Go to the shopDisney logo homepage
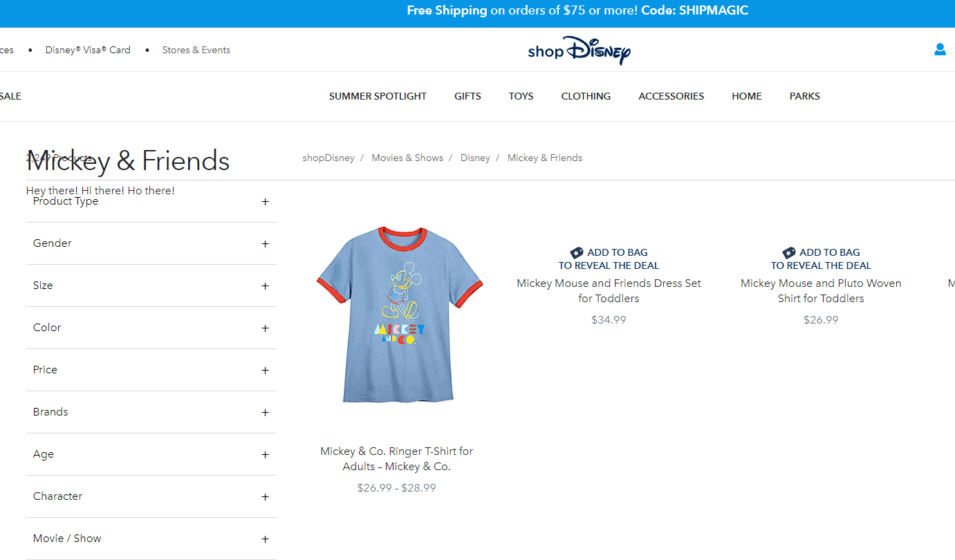This screenshot has height=560, width=955. point(579,50)
